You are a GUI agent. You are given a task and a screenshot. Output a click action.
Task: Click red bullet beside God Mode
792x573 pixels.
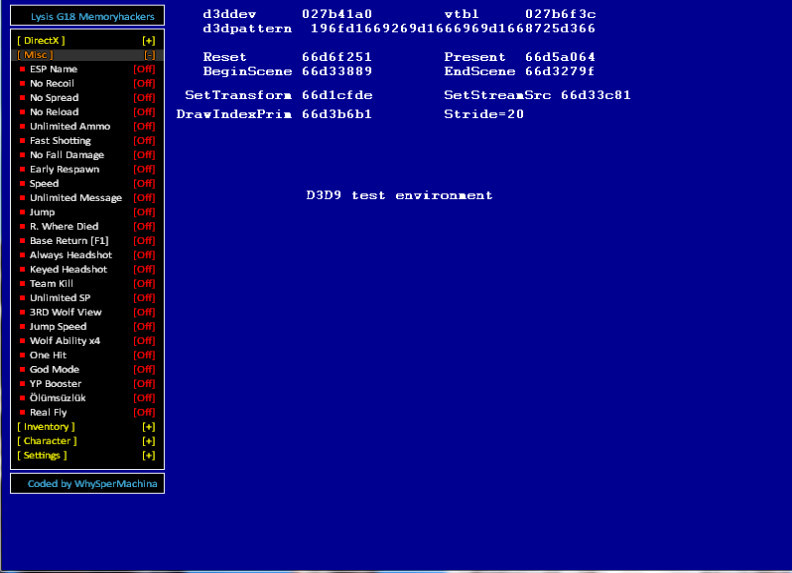22,369
